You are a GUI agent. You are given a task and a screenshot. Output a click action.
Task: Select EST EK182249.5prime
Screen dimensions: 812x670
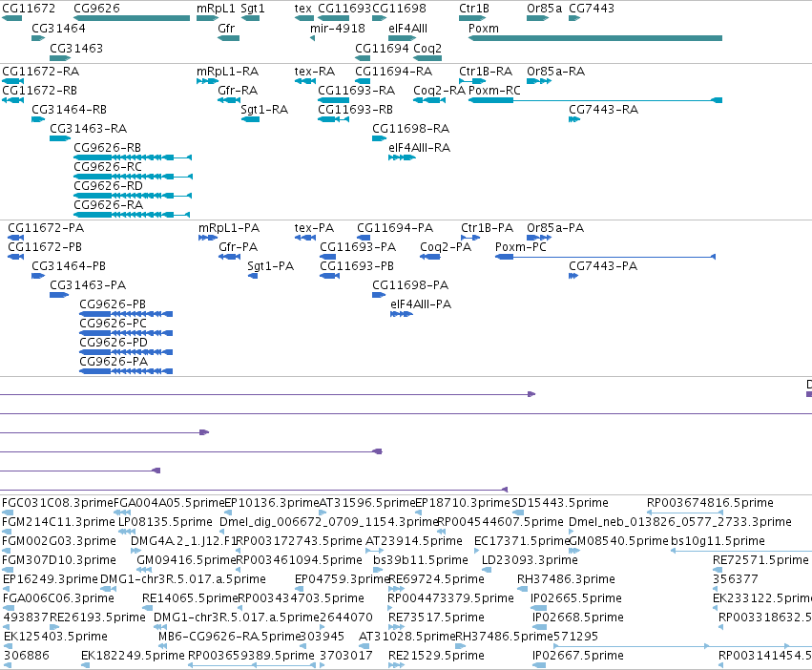click(133, 656)
